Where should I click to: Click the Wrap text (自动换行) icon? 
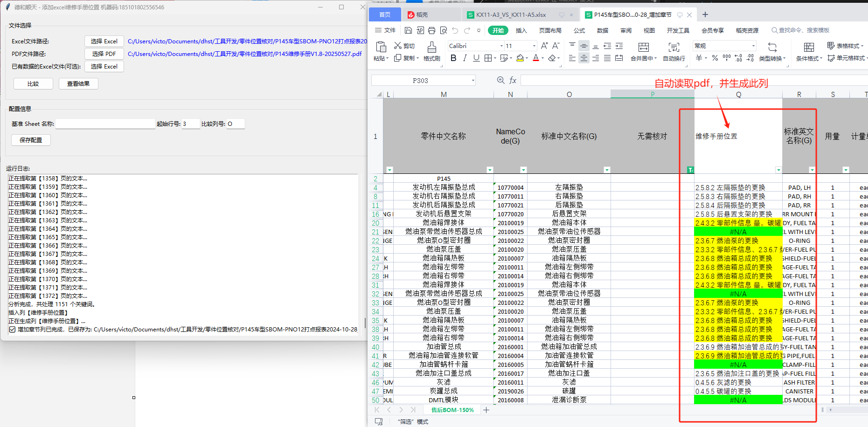click(674, 48)
